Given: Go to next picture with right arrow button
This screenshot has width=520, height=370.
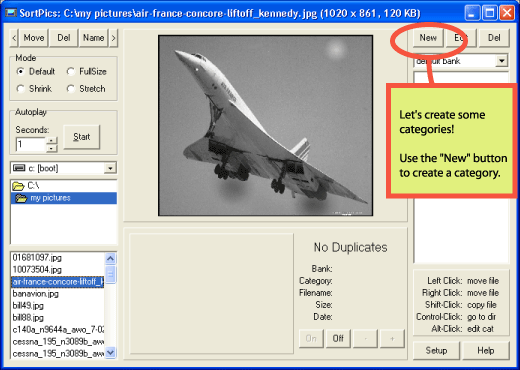Looking at the screenshot, I should pos(114,38).
